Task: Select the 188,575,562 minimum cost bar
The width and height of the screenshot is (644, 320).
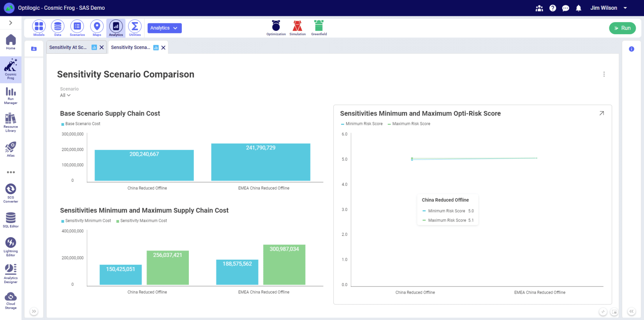Action: tap(237, 272)
